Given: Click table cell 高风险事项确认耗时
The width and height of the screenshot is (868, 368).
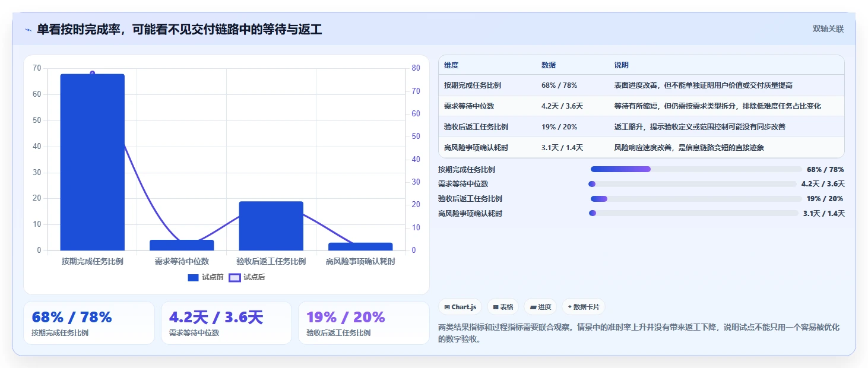Looking at the screenshot, I should 476,148.
